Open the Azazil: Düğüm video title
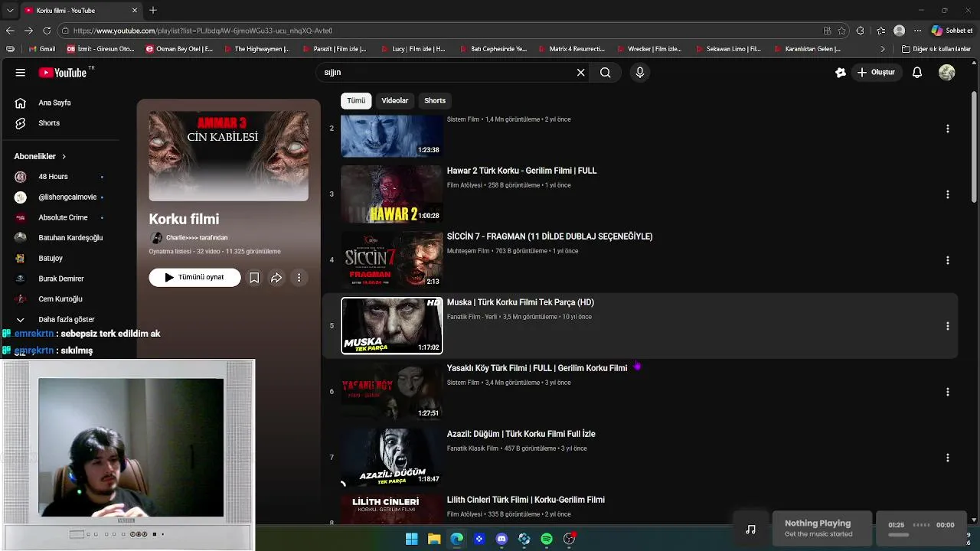Image resolution: width=980 pixels, height=551 pixels. click(x=521, y=434)
